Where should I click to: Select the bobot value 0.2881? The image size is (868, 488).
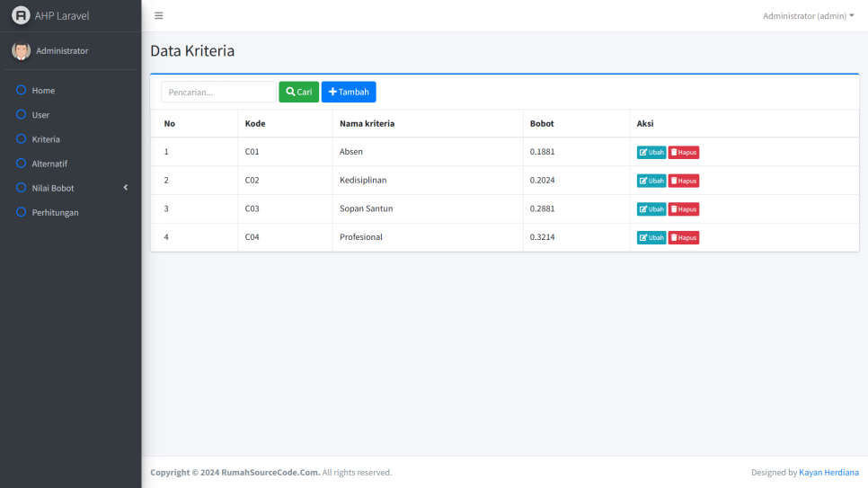542,209
